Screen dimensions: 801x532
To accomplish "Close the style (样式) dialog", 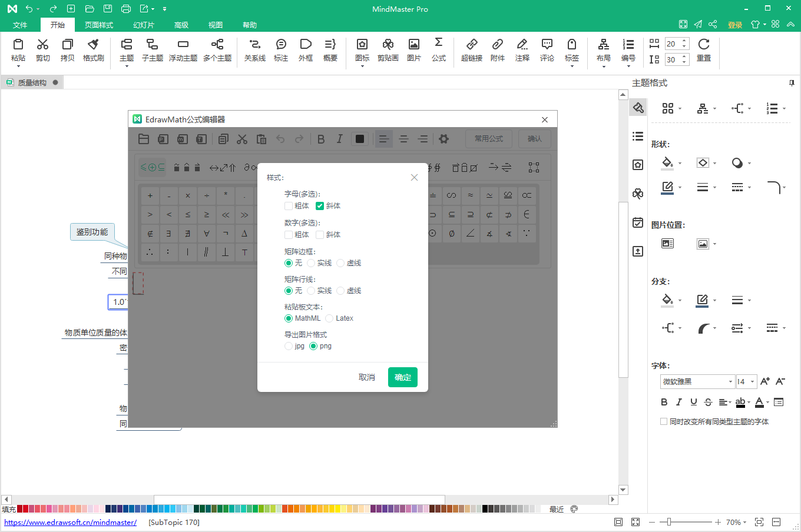I will tap(415, 177).
